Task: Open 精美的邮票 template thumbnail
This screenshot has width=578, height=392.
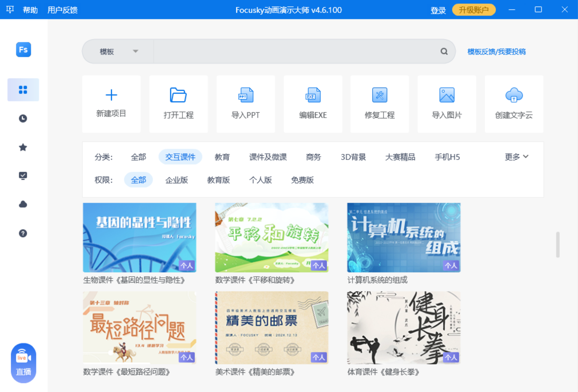Action: coord(272,328)
